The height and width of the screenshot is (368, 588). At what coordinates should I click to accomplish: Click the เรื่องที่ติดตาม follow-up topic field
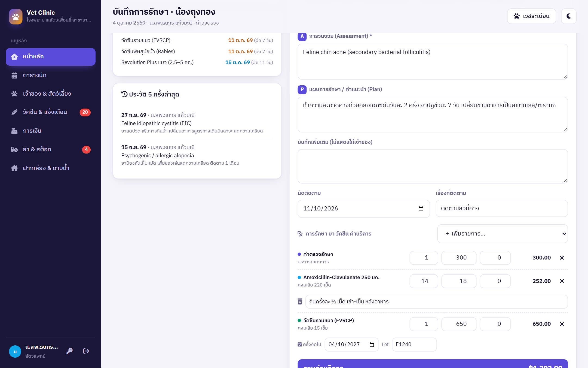502,208
